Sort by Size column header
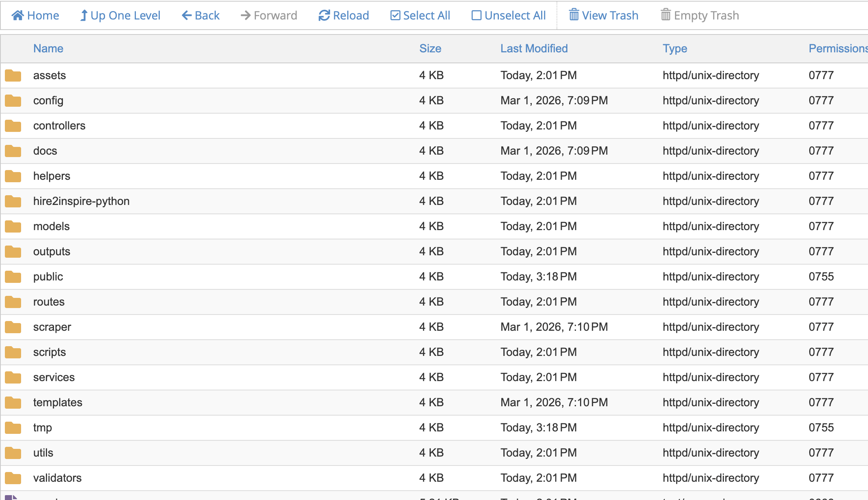The width and height of the screenshot is (868, 500). [x=430, y=49]
